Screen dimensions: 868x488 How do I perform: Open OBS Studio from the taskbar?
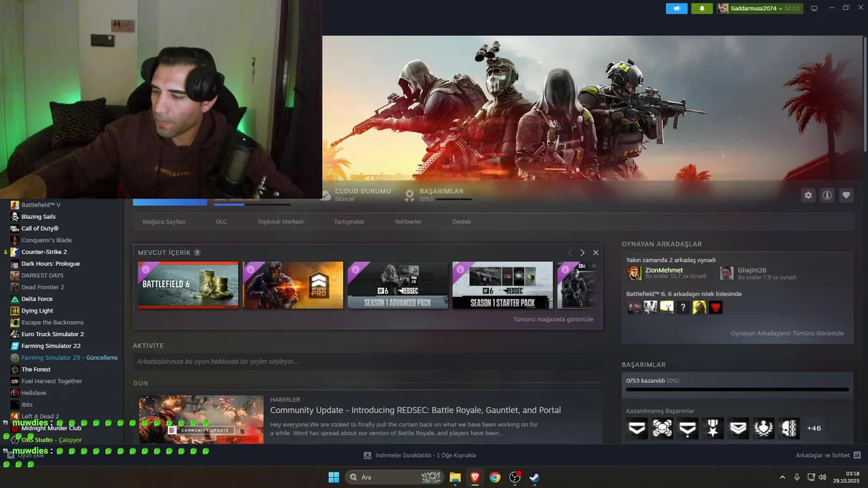tap(515, 477)
